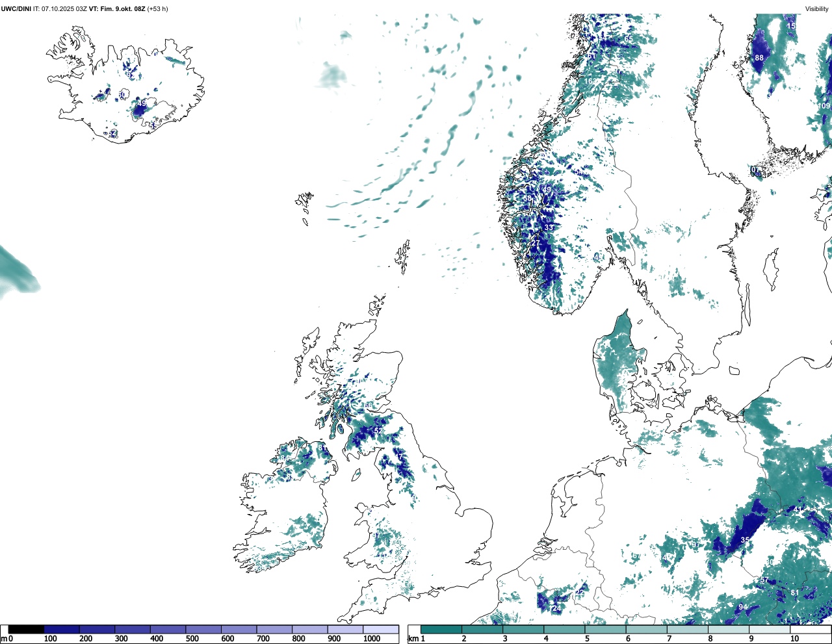This screenshot has width=832, height=644.
Task: Click the '65' value over northern Norway
Action: [x=628, y=38]
